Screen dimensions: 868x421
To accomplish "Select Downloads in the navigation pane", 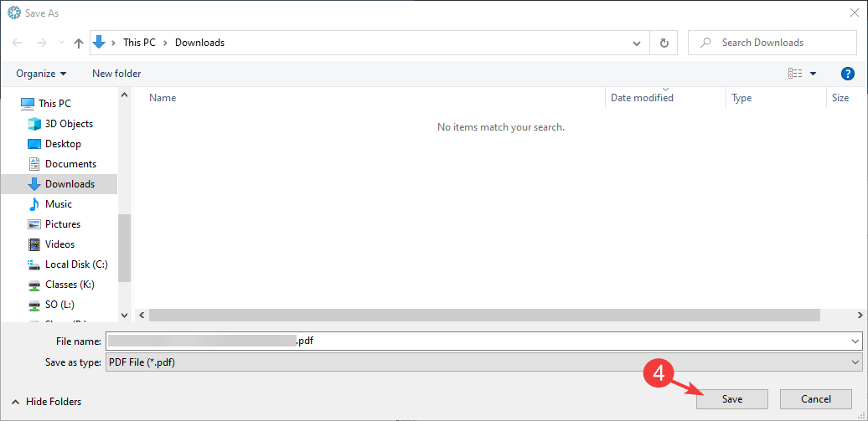I will point(70,184).
